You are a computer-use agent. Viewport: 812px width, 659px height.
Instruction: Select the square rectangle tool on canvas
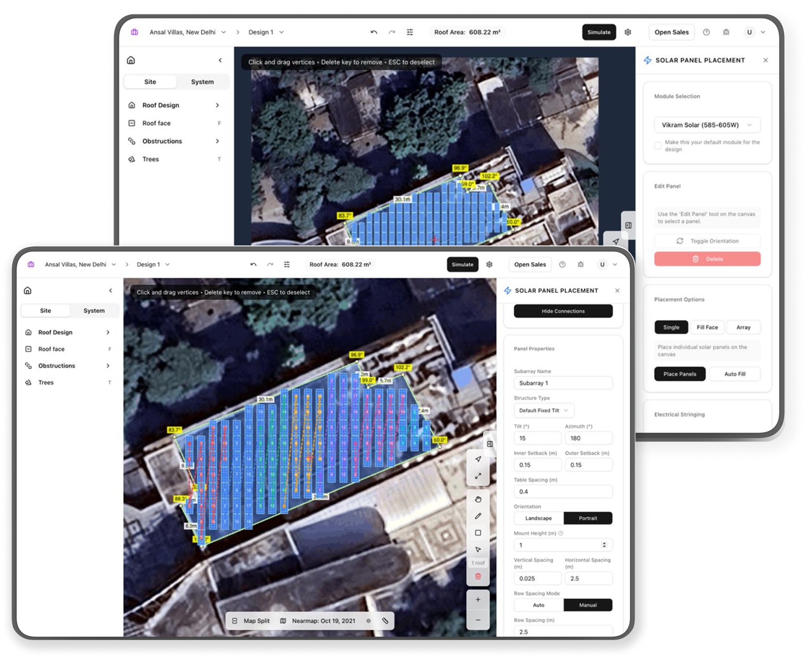pyautogui.click(x=478, y=533)
